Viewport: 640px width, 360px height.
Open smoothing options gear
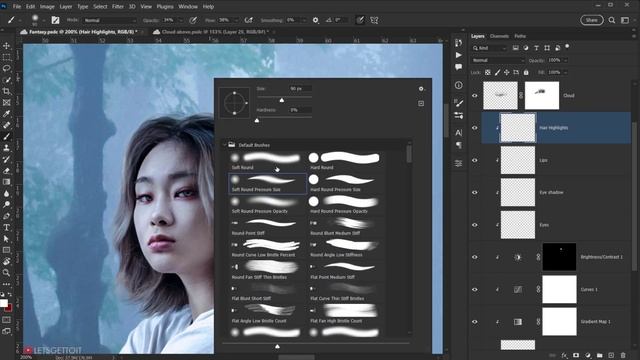click(315, 20)
